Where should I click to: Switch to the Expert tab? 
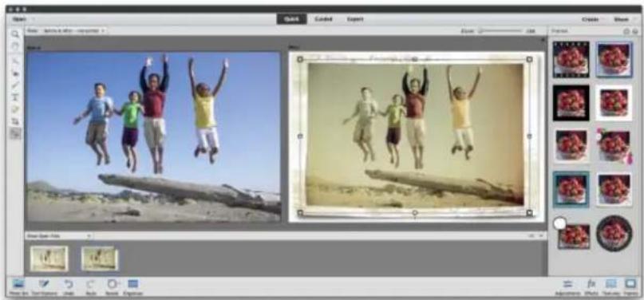355,19
